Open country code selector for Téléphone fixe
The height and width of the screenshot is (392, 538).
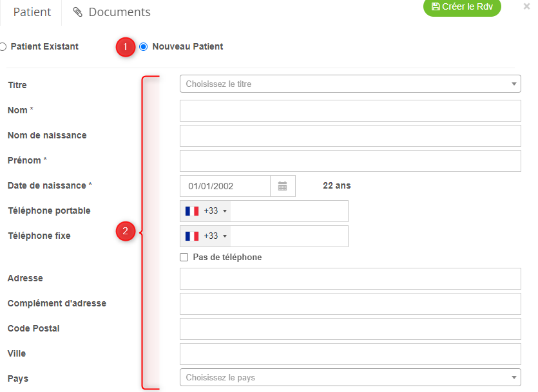point(205,236)
